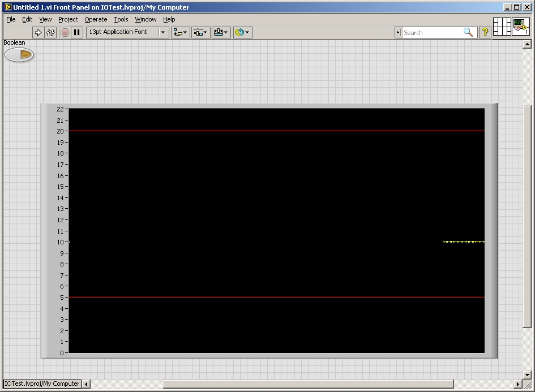Open the Tools menu
The height and width of the screenshot is (392, 535).
coord(121,19)
